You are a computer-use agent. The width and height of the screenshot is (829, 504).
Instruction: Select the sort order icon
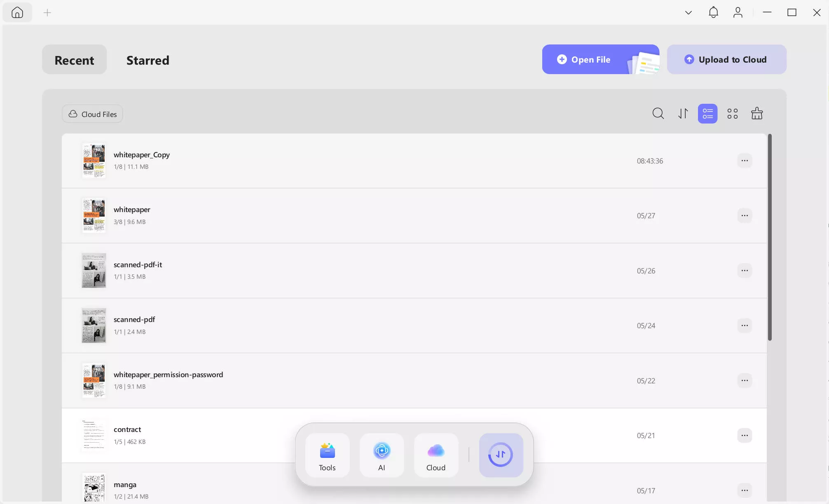point(683,114)
